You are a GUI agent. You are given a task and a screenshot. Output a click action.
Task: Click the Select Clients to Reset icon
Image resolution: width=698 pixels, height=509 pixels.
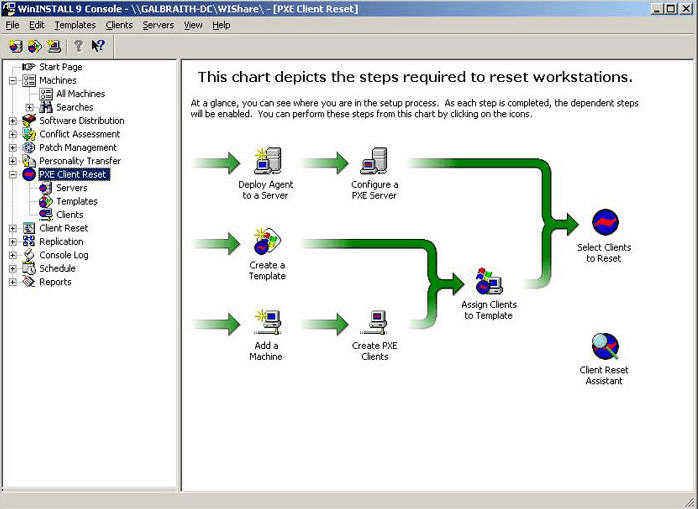coord(605,222)
